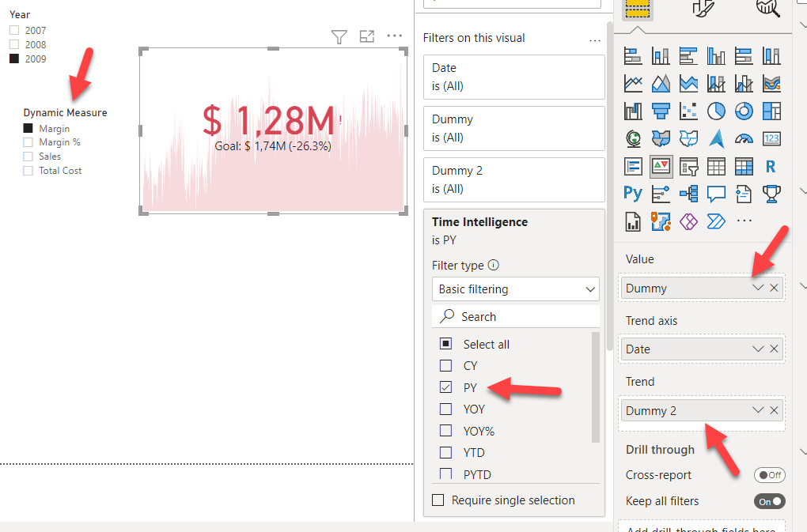This screenshot has height=532, width=807.
Task: Expand the Date Trend axis field menu
Action: click(758, 349)
